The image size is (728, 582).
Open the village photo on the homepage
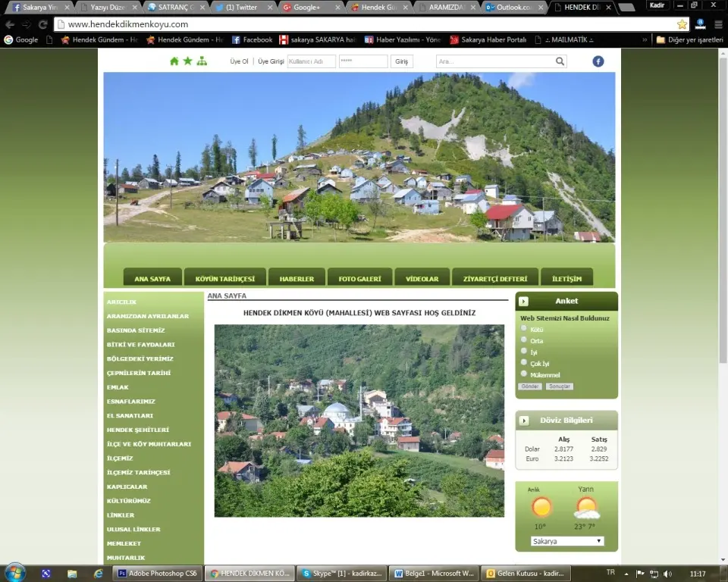tap(359, 421)
